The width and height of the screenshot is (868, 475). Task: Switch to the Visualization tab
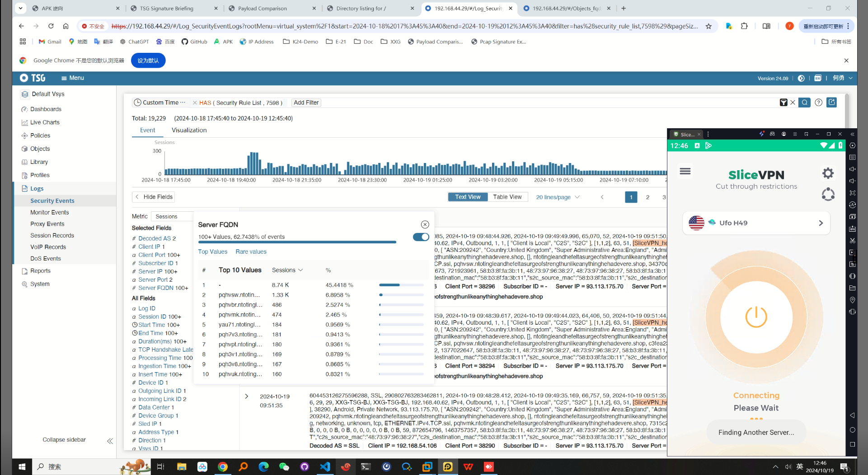click(189, 130)
